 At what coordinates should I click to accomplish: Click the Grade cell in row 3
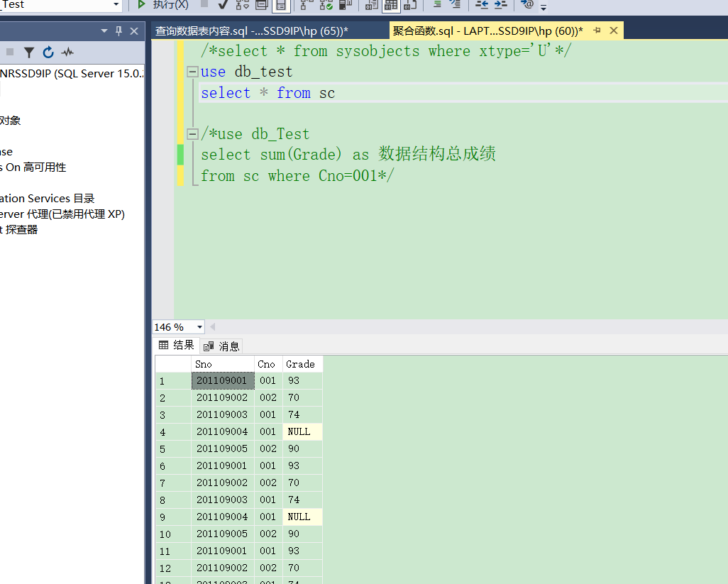(x=302, y=414)
